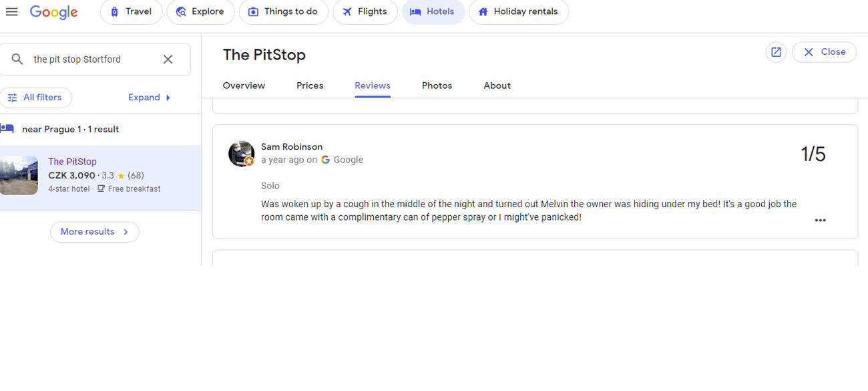Click Sam Robinson's profile avatar
Image resolution: width=868 pixels, height=391 pixels.
click(x=241, y=154)
